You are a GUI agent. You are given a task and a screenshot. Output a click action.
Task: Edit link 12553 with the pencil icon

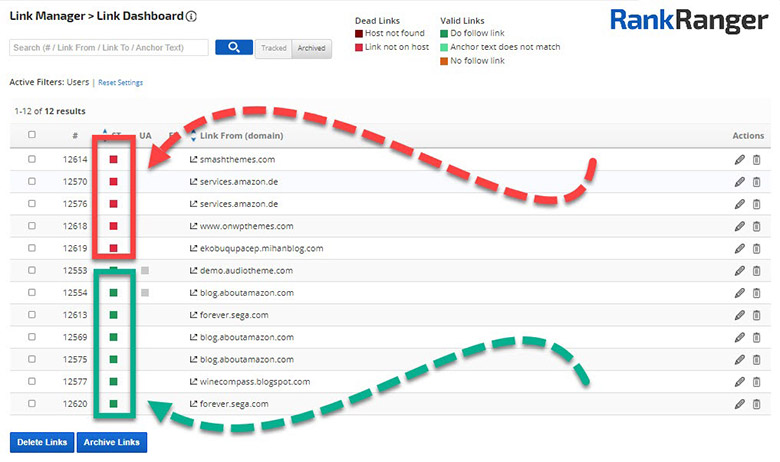tap(740, 271)
